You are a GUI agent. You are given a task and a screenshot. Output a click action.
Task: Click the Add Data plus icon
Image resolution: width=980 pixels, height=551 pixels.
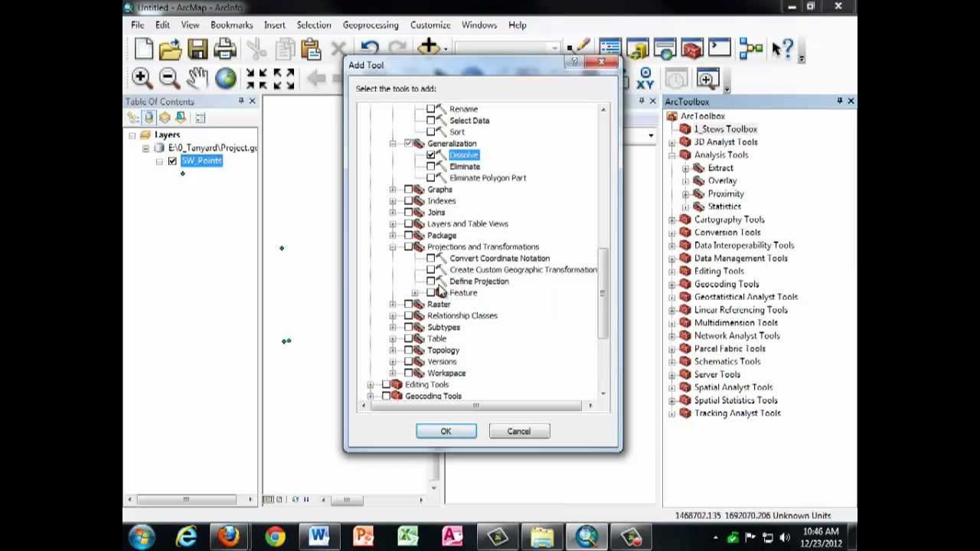pos(428,48)
